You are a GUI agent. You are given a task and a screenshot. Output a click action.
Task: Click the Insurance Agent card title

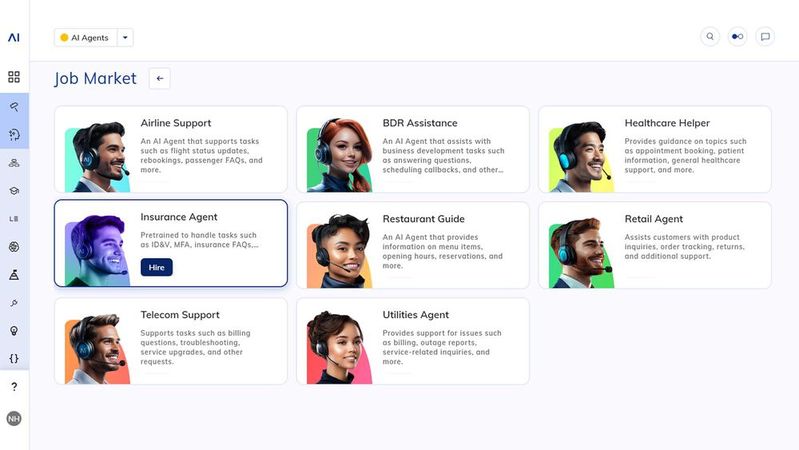179,217
